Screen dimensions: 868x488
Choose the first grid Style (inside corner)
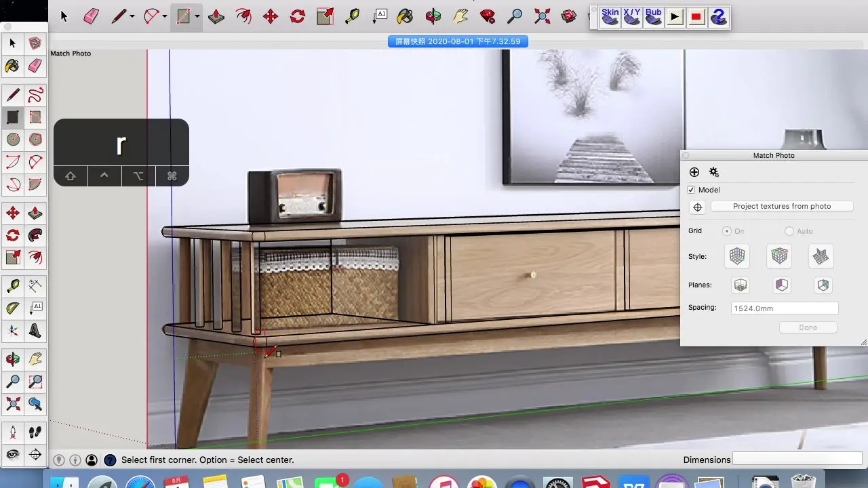tap(737, 256)
